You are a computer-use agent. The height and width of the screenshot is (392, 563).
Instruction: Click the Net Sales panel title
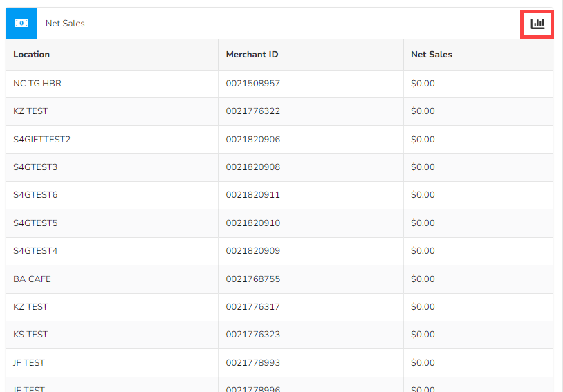65,24
